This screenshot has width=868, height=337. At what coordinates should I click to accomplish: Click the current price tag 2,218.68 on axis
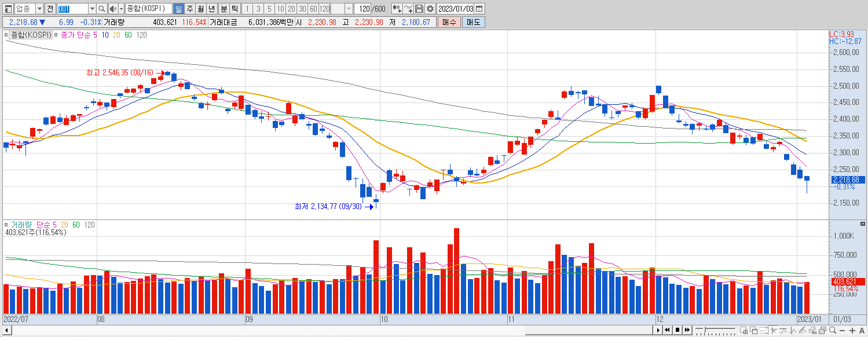[847, 180]
